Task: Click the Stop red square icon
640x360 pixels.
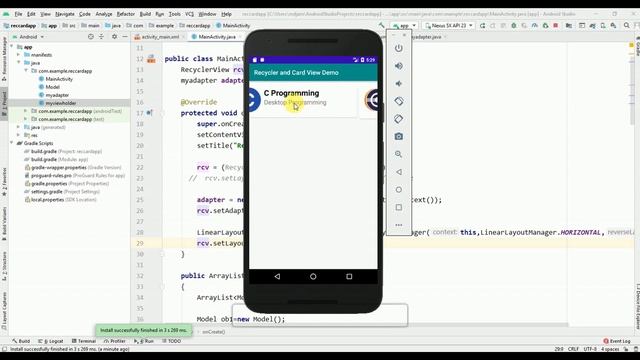Action: [x=556, y=25]
